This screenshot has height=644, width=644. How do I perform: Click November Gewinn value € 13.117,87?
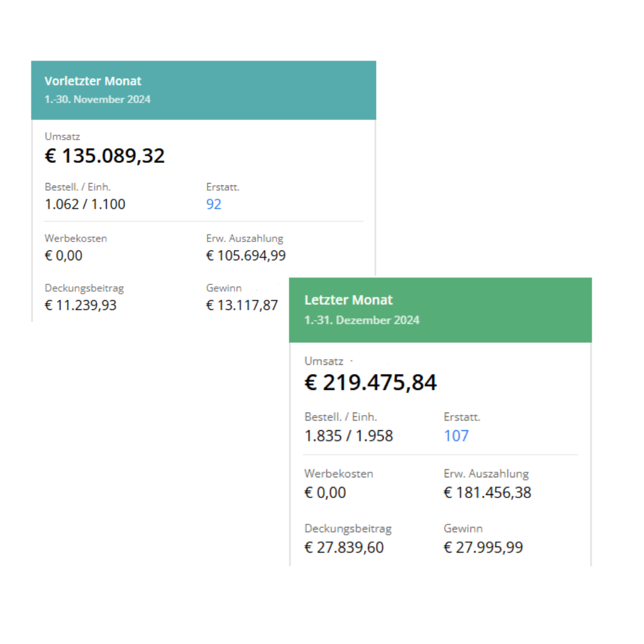point(242,305)
